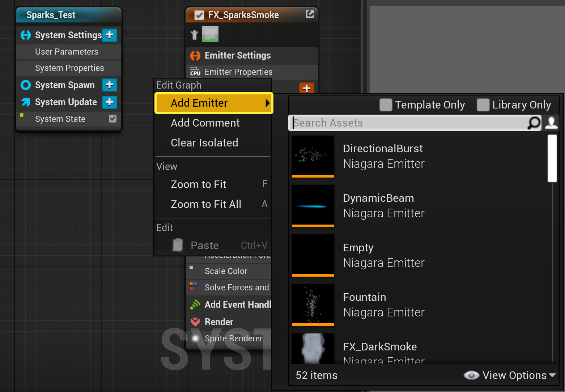This screenshot has height=392, width=565.
Task: Open FX_SparksSmoke emitter in separate editor
Action: point(310,14)
